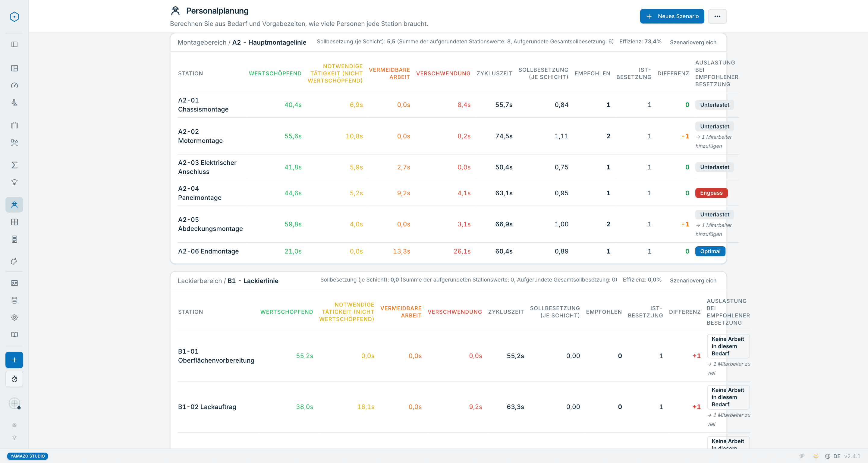The width and height of the screenshot is (868, 463).
Task: Click the Unterlastet badge for A2-01 Chassismontage
Action: 714,105
